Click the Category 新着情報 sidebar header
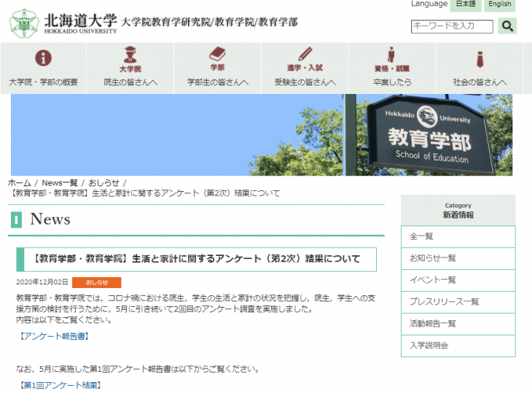The height and width of the screenshot is (393, 532). pyautogui.click(x=458, y=210)
